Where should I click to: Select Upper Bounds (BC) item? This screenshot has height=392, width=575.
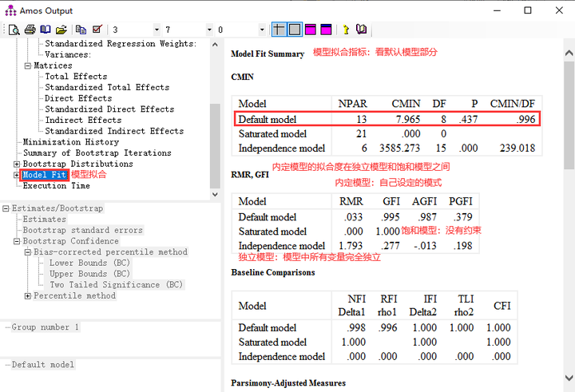(x=89, y=274)
